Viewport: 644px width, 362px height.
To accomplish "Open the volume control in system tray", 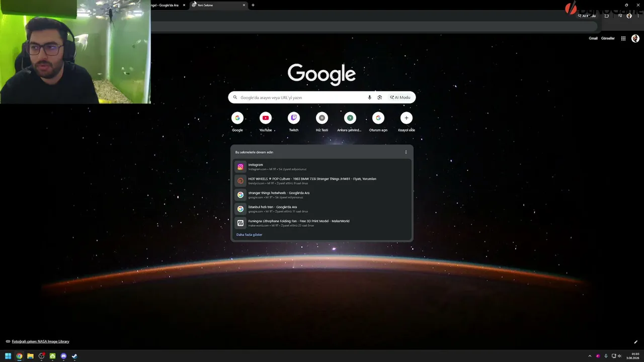I will pos(620,356).
